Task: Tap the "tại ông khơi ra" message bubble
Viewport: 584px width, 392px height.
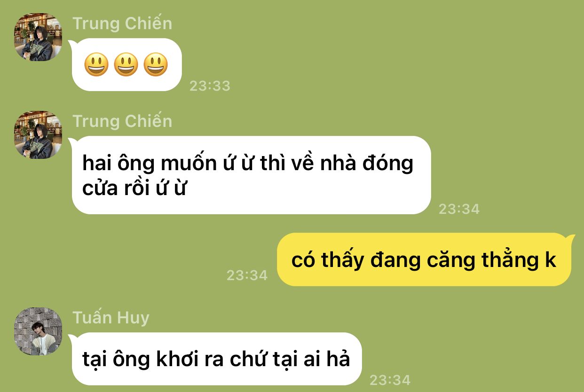Action: 215,359
